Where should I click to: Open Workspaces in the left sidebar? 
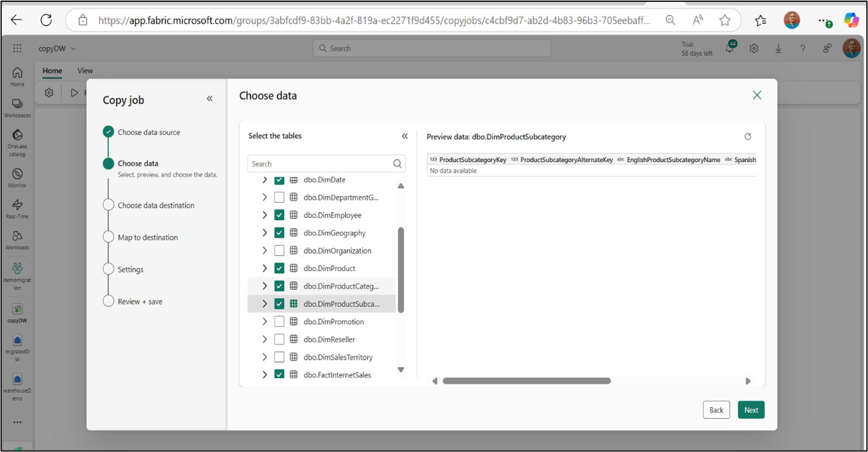coord(17,108)
